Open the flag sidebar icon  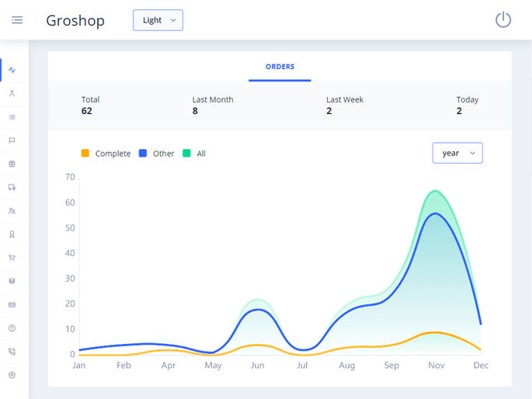12,141
